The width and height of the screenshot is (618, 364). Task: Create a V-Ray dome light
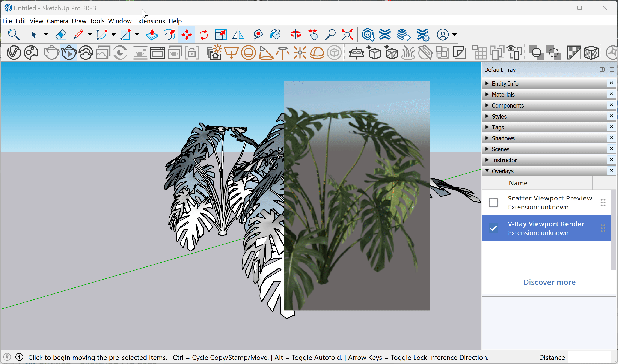(317, 53)
